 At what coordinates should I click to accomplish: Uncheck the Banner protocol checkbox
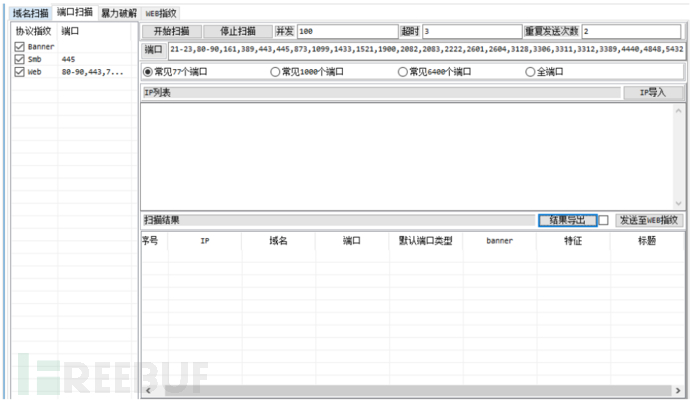tap(19, 47)
